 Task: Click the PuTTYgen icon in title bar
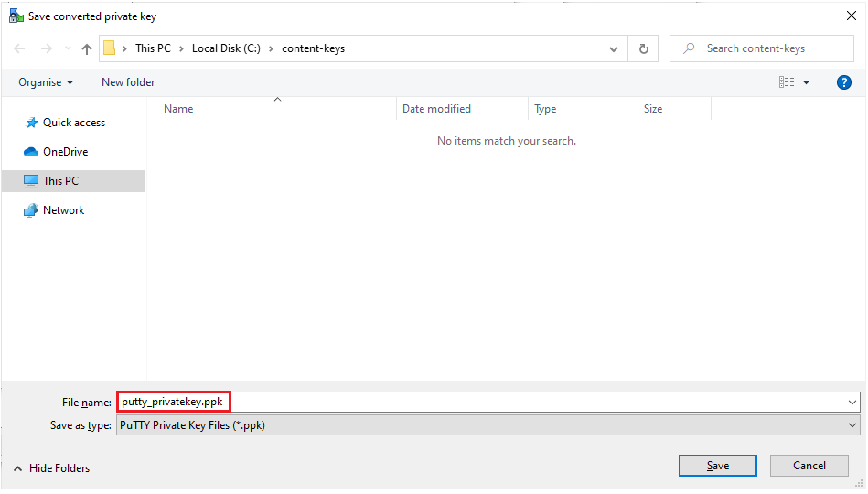click(x=16, y=16)
